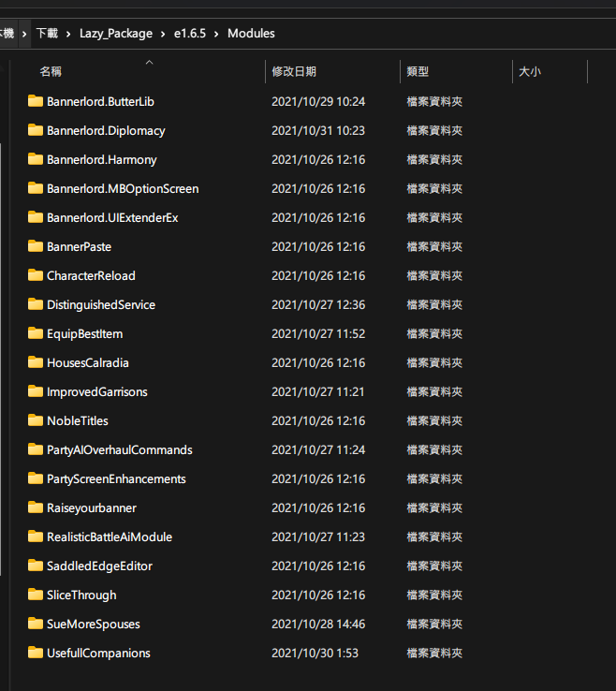The width and height of the screenshot is (616, 691).
Task: Click the date 2021/10/31 10:23
Action: click(318, 131)
